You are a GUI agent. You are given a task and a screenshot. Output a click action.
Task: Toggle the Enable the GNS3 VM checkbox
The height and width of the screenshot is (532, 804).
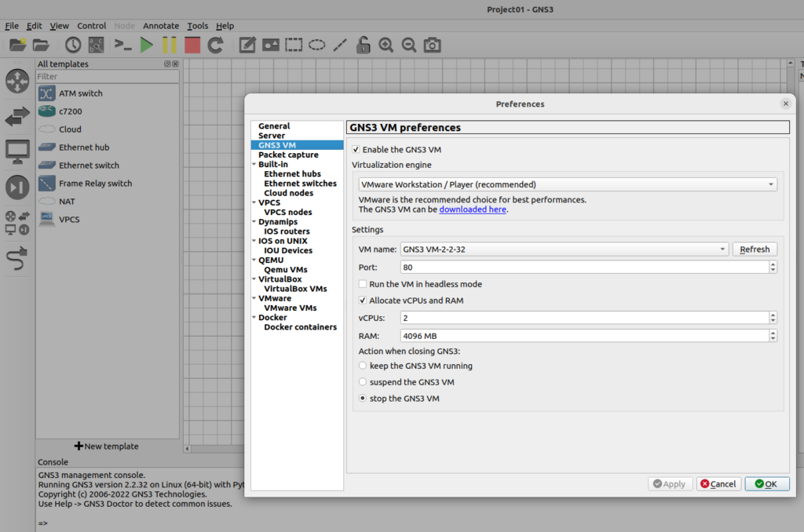pos(356,149)
